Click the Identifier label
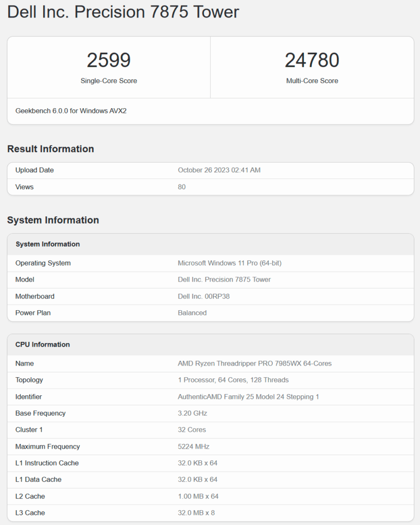This screenshot has width=420, height=525. point(29,397)
